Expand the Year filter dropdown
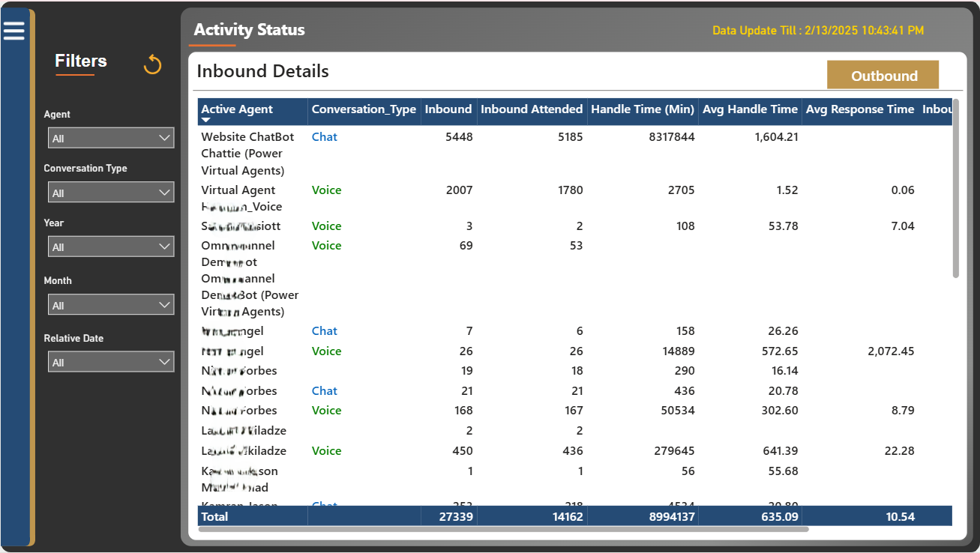This screenshot has height=553, width=980. pyautogui.click(x=111, y=247)
